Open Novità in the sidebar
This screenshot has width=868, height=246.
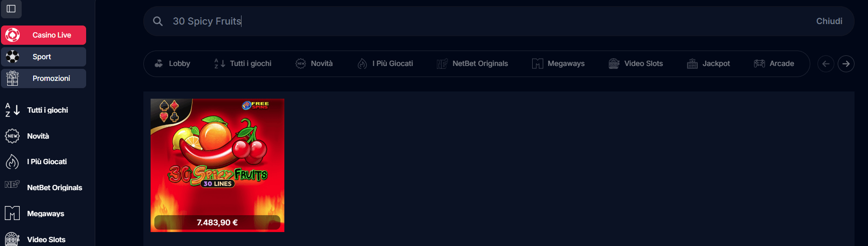pyautogui.click(x=38, y=136)
